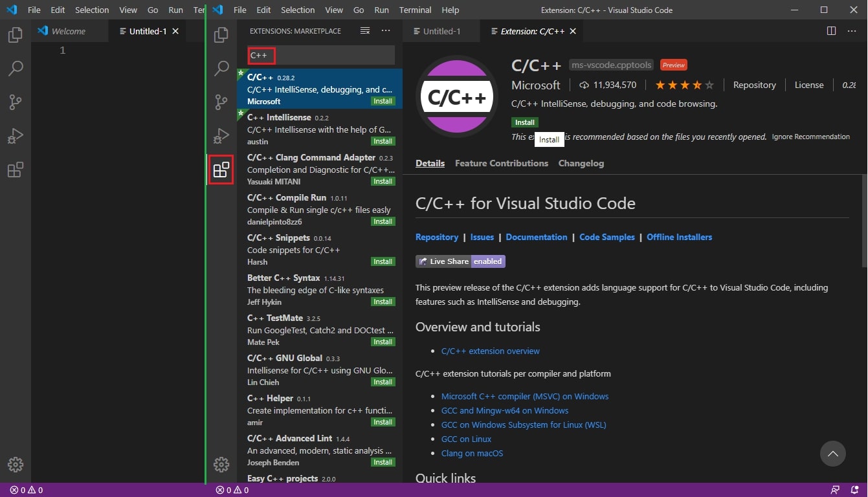This screenshot has width=868, height=497.
Task: Open the editor More Actions ellipsis menu
Action: [x=852, y=30]
